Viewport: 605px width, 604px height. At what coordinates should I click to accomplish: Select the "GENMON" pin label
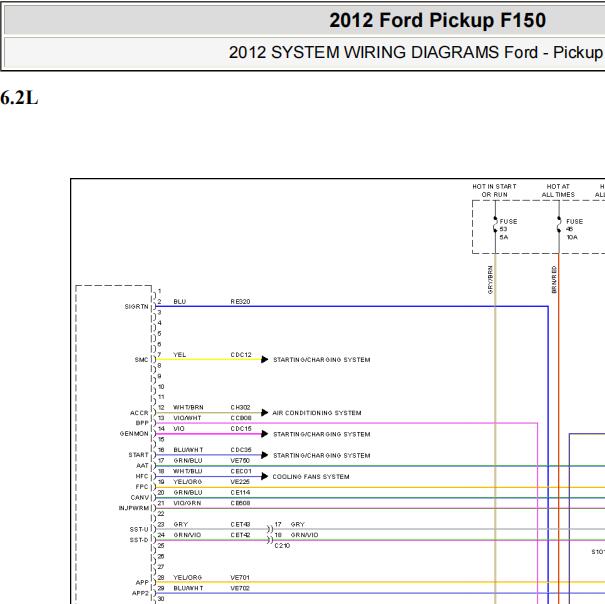tap(134, 434)
